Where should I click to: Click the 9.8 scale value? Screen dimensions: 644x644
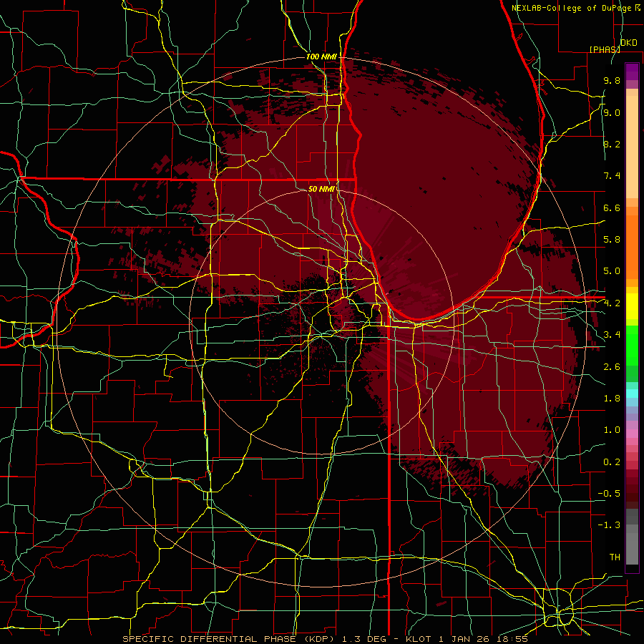612,81
